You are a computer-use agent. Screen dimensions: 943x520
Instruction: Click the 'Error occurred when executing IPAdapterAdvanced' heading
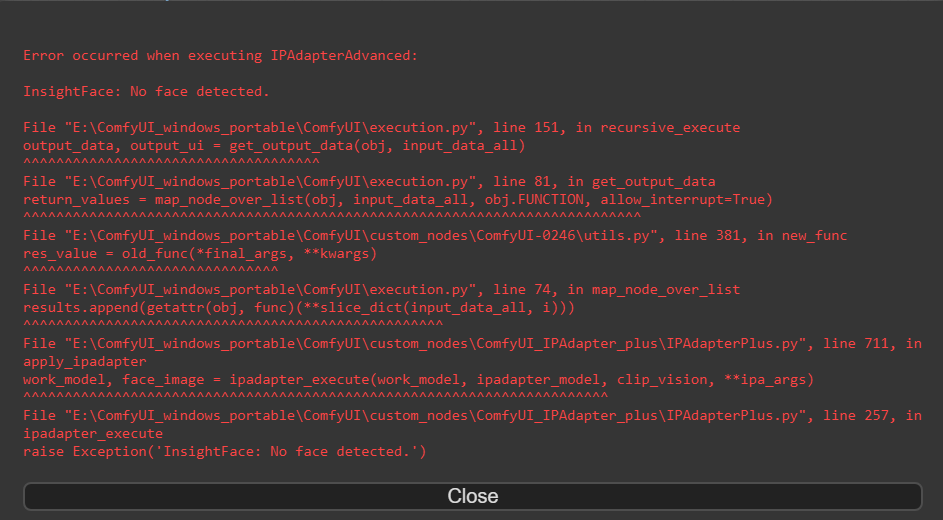click(x=220, y=55)
